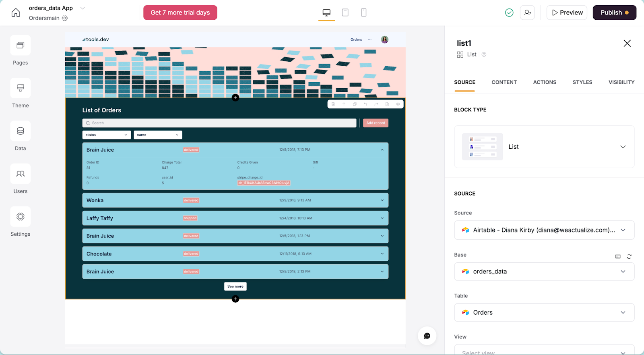
Task: Open the three-dots menu in app header
Action: tap(370, 39)
